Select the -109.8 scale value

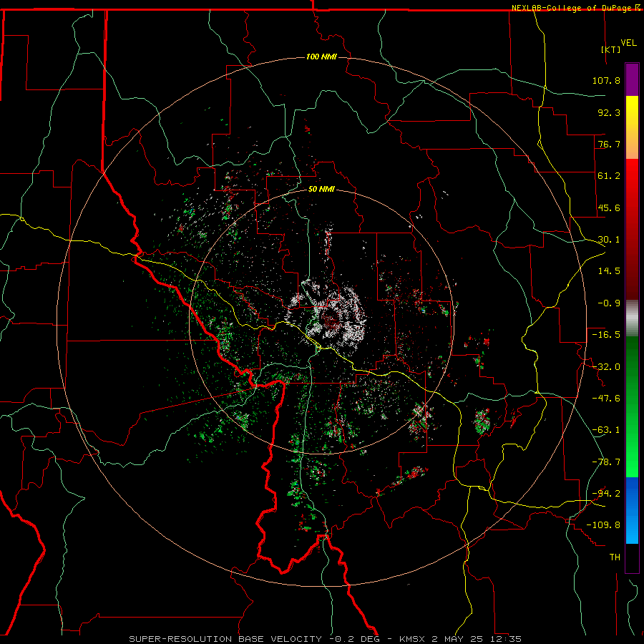click(603, 525)
